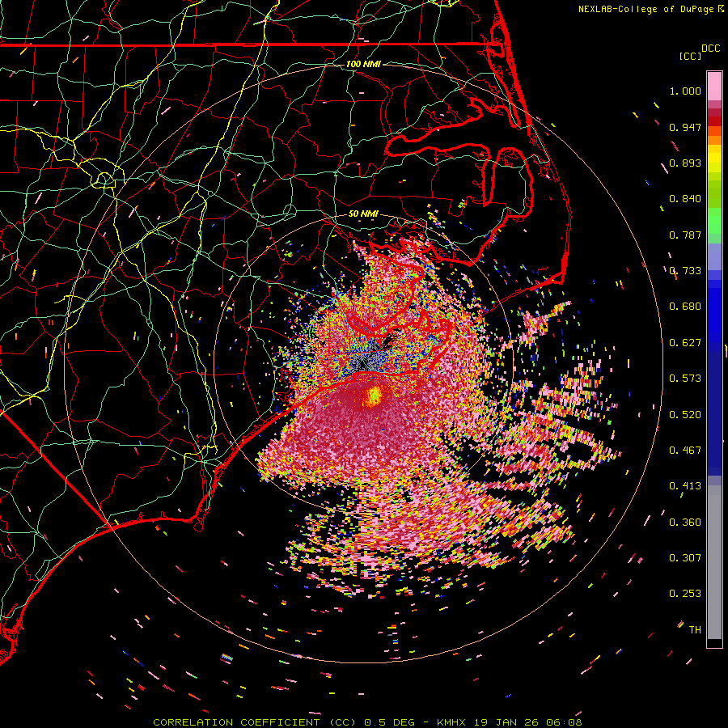Select the 0.520 scale value
The width and height of the screenshot is (728, 728).
coord(685,415)
